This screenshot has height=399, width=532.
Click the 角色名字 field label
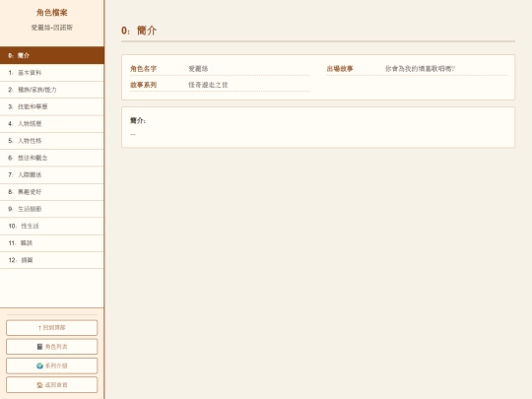pyautogui.click(x=144, y=69)
